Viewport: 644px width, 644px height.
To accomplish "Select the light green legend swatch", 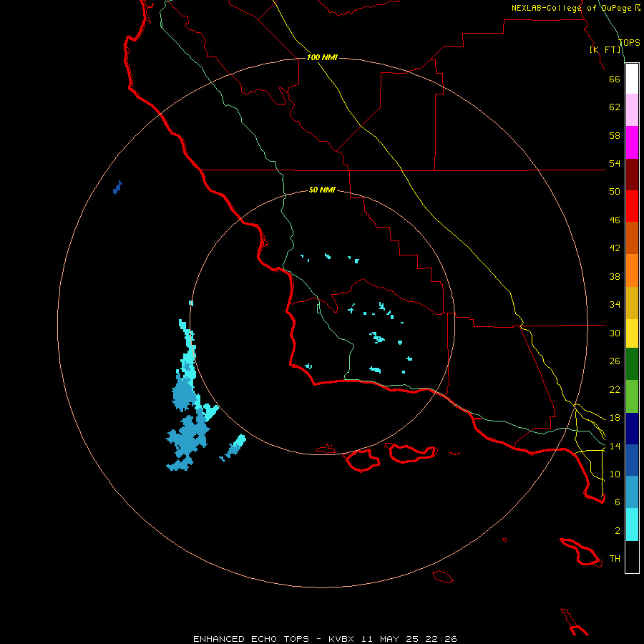I will pyautogui.click(x=632, y=396).
